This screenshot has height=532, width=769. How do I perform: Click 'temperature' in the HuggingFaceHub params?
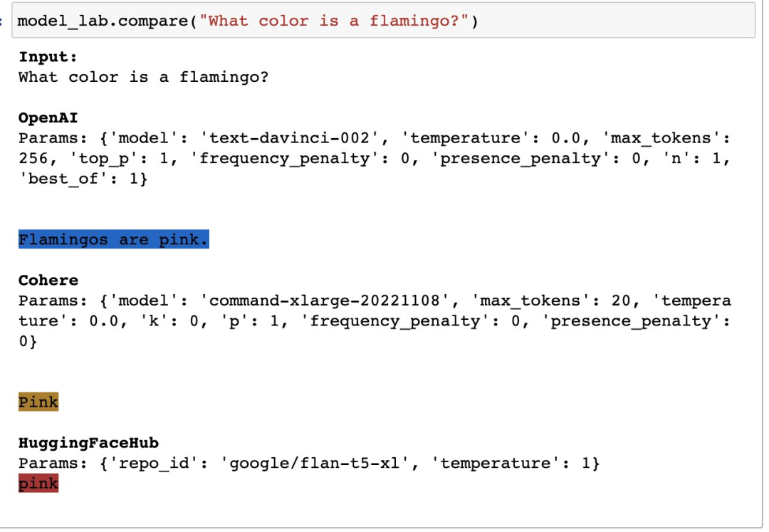coord(496,463)
